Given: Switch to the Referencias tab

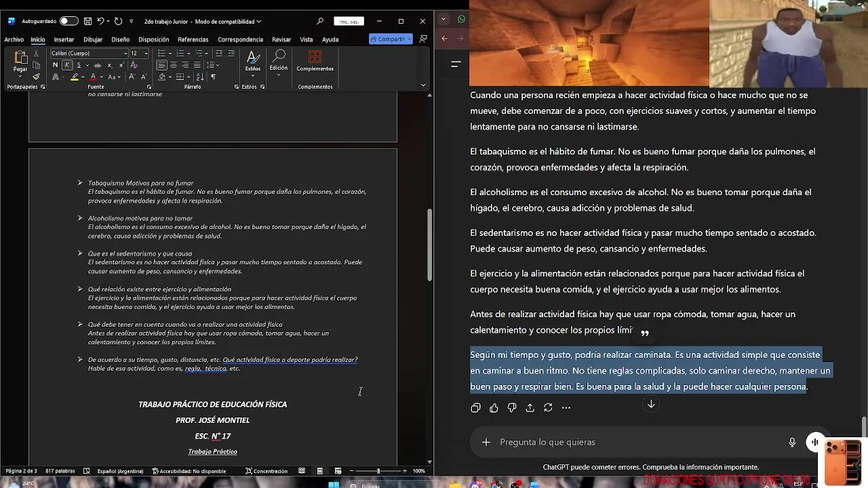Looking at the screenshot, I should (193, 39).
